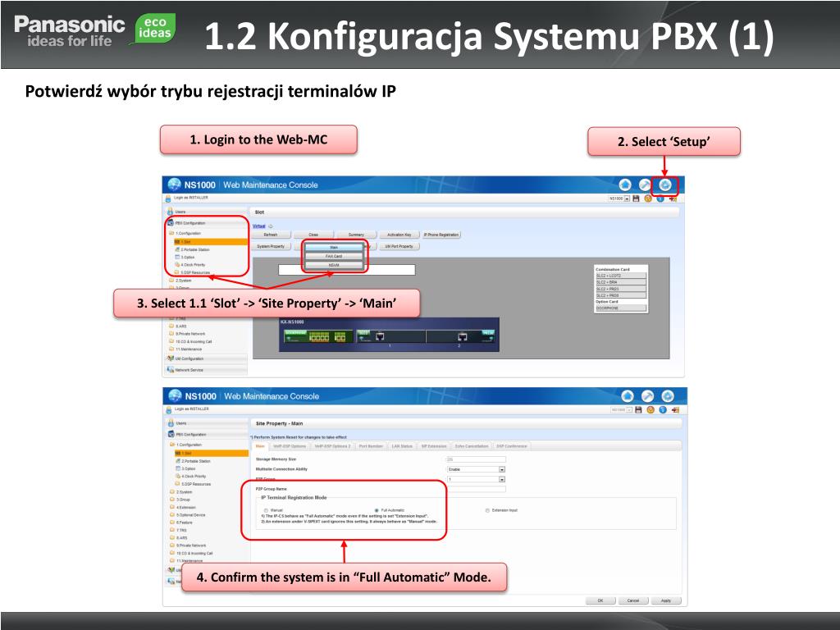This screenshot has width=840, height=630.
Task: Click the Network Service icon in upper sidebar
Action: tap(171, 370)
